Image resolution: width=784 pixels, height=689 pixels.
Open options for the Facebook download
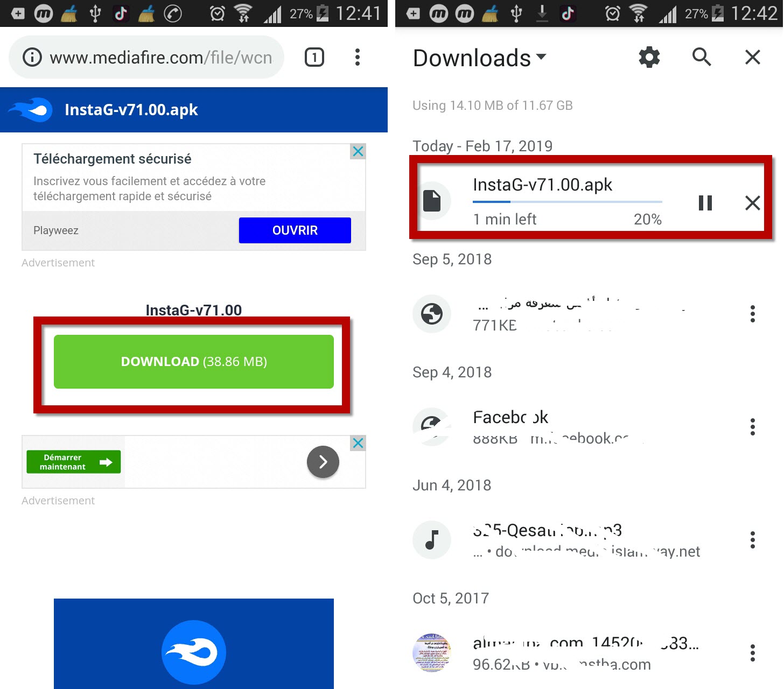[x=752, y=427]
